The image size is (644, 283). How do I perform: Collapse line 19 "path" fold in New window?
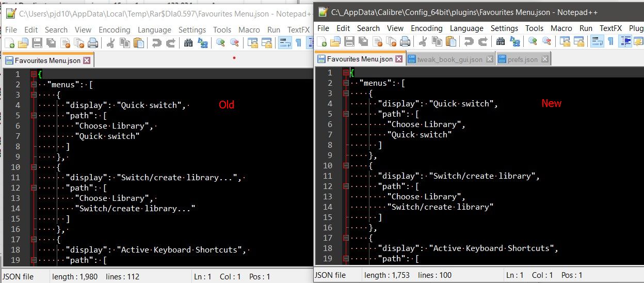pos(346,259)
